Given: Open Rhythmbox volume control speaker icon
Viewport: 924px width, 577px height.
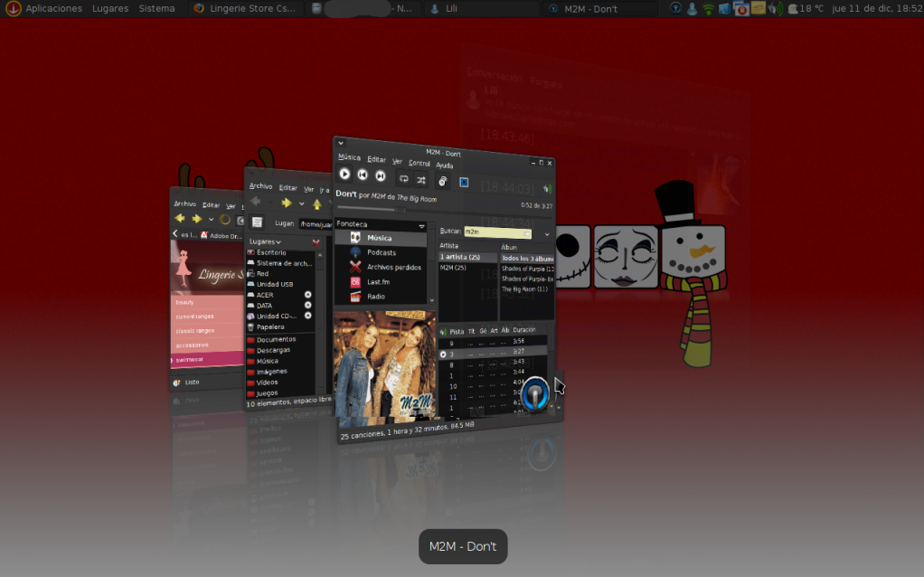Looking at the screenshot, I should [548, 189].
